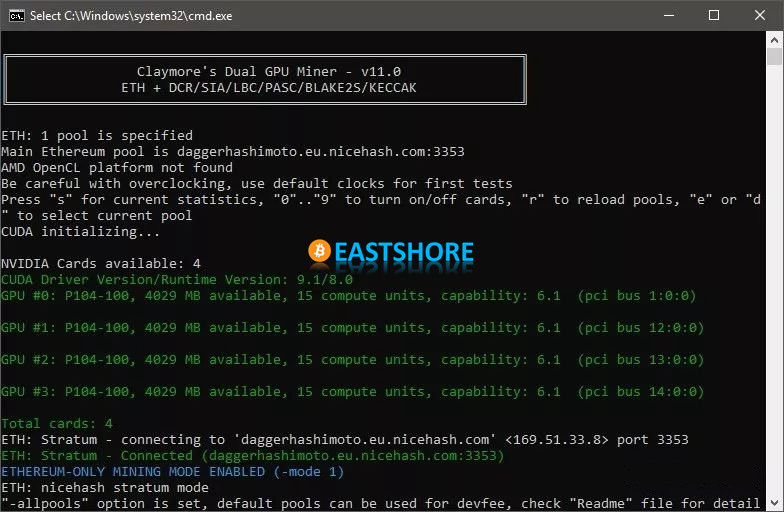Click the 'Be careful with overclocking' line
The height and width of the screenshot is (512, 784).
(x=257, y=184)
